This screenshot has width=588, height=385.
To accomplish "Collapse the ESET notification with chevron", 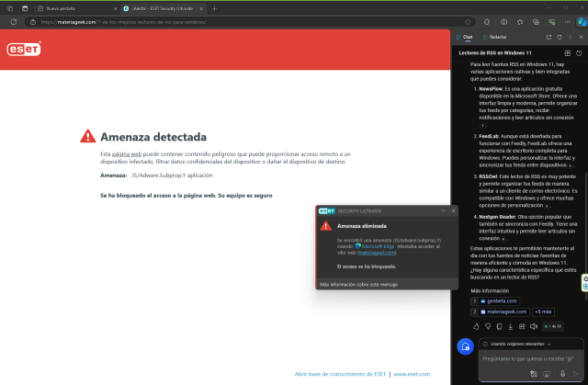I will click(442, 210).
